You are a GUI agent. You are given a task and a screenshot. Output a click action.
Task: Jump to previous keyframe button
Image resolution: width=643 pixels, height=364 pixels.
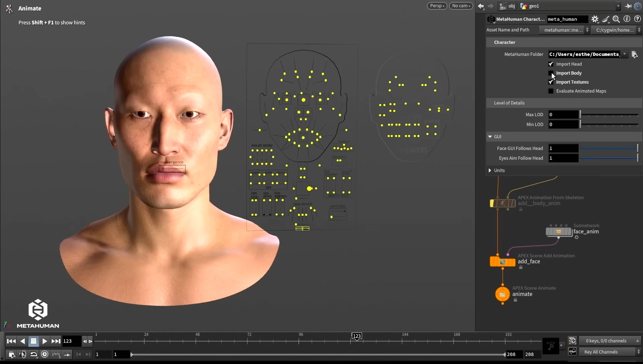(79, 354)
